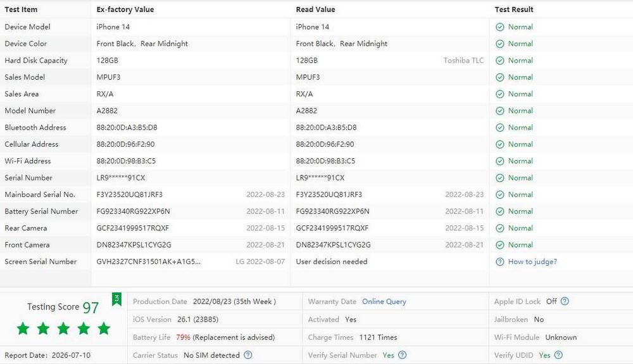Click the Apple ID Lock Off value
The height and width of the screenshot is (364, 633).
[x=551, y=301]
